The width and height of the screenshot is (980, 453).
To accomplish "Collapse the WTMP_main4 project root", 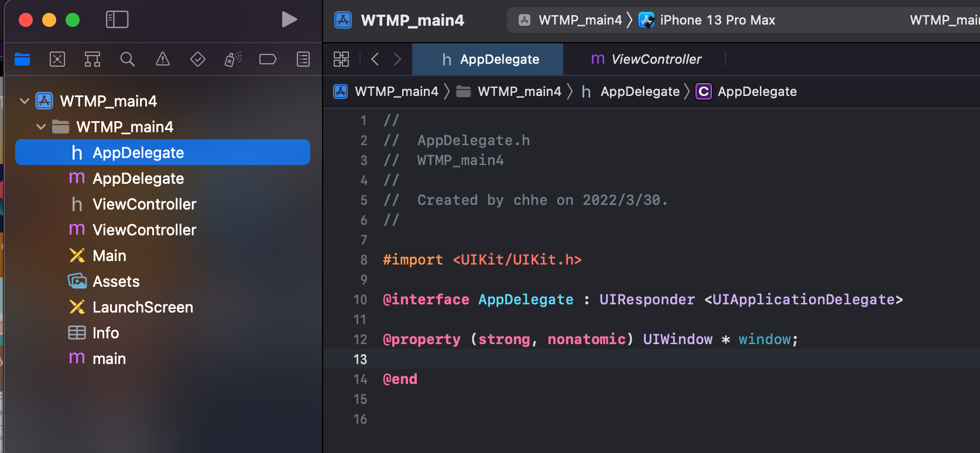I will pos(25,101).
